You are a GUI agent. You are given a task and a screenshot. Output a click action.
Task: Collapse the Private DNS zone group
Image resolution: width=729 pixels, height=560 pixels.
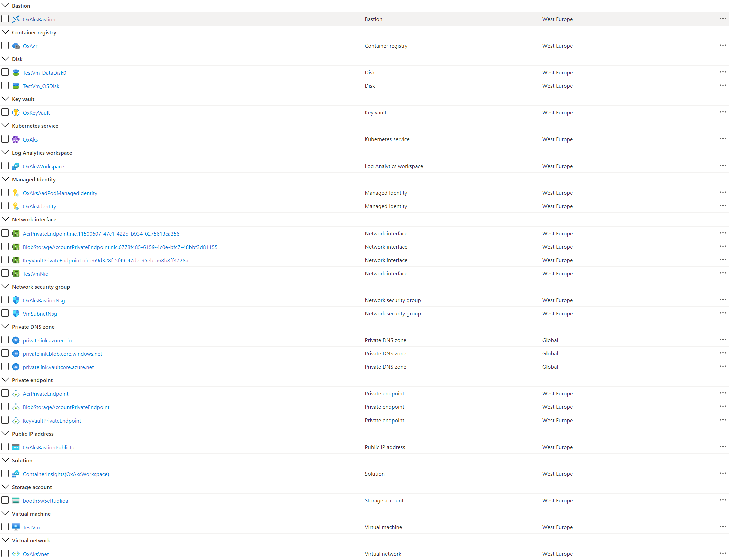5,327
